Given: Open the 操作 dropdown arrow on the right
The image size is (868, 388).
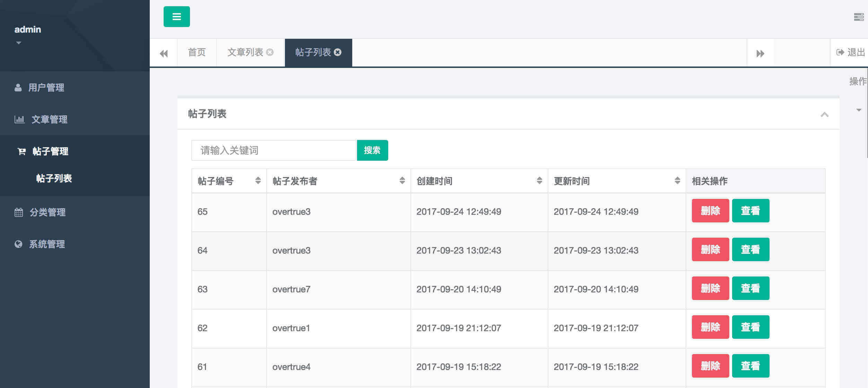Looking at the screenshot, I should pos(858,110).
